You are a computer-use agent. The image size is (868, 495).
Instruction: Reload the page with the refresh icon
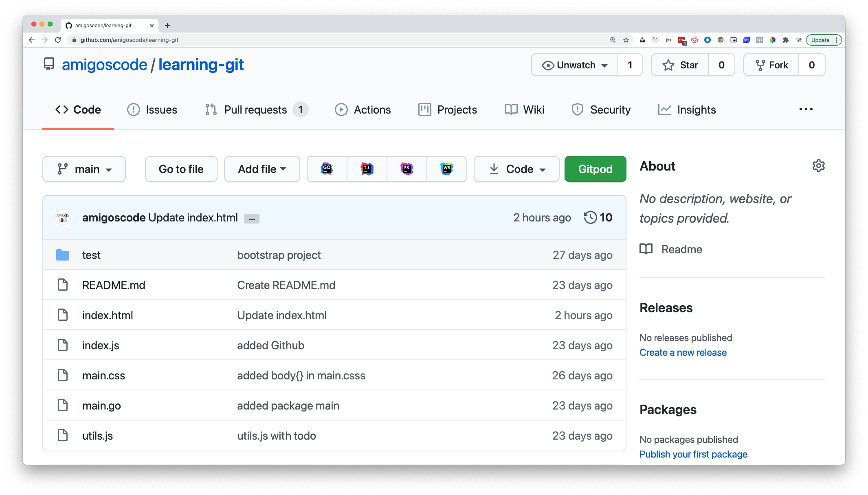[58, 40]
